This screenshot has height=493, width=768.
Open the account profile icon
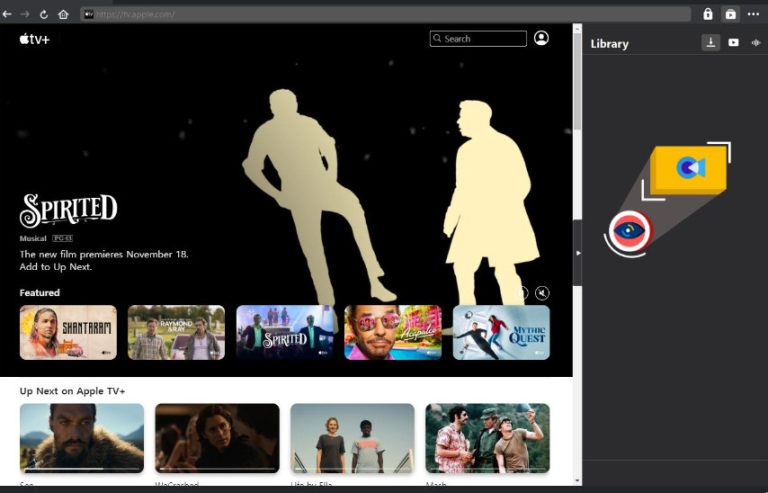[541, 38]
